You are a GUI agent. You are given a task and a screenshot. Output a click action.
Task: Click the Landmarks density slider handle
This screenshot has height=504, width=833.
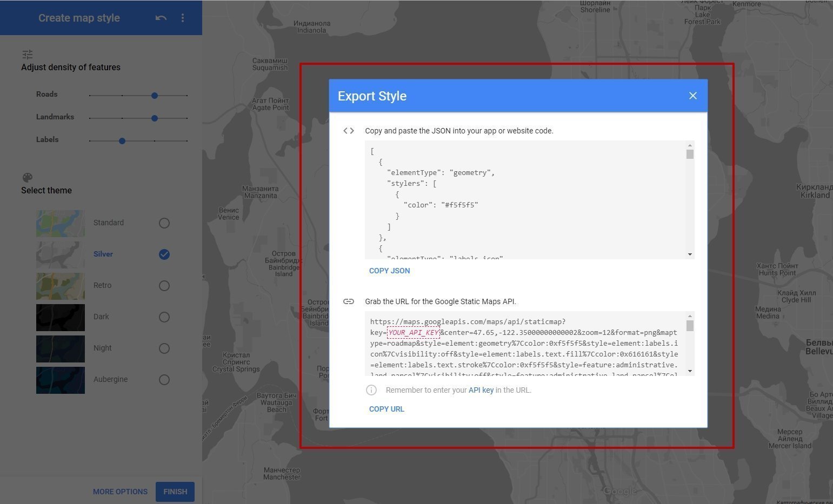(x=155, y=118)
